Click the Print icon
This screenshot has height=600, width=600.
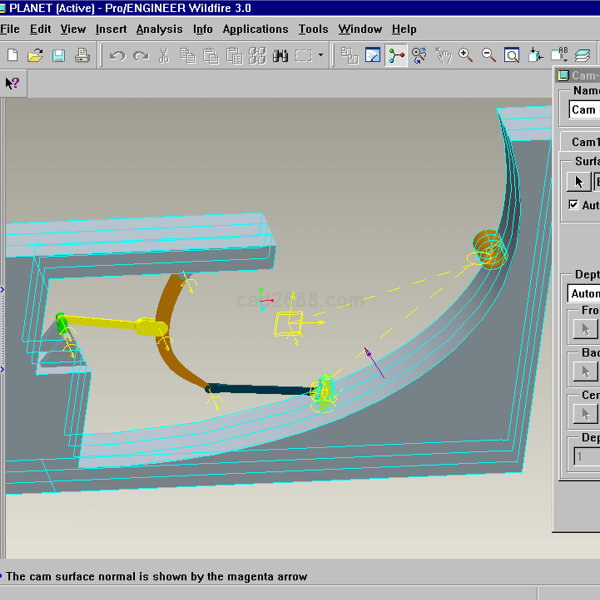pos(82,56)
